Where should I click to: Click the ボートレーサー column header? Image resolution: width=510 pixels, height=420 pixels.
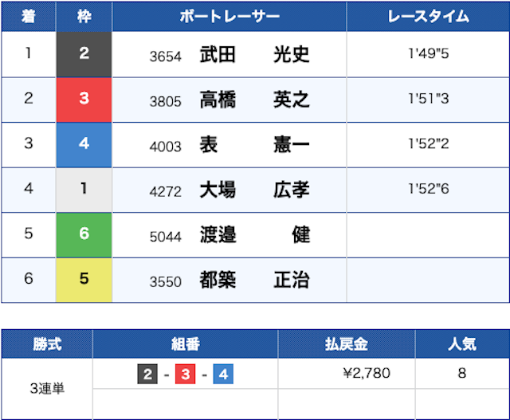tap(229, 17)
